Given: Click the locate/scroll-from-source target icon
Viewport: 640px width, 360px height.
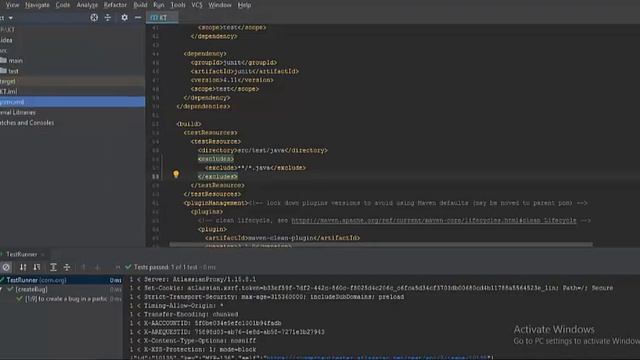Looking at the screenshot, I should click(94, 18).
